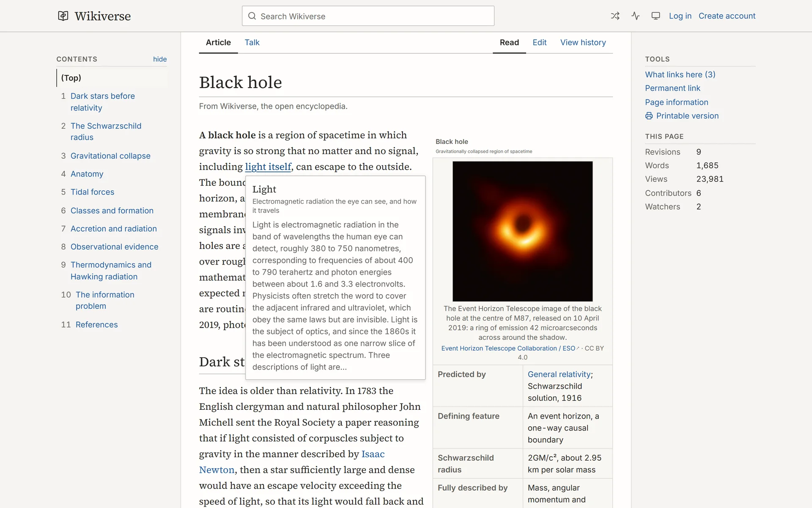Go to Thermodynamics and Hawking radiation section

coord(111,271)
